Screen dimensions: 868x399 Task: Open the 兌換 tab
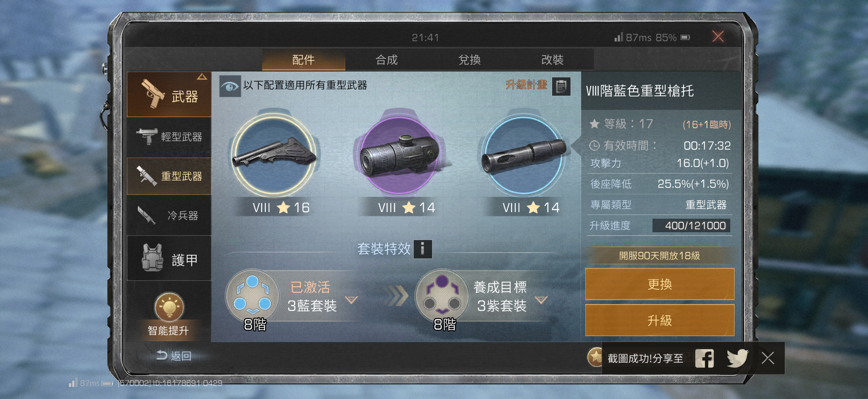point(470,60)
